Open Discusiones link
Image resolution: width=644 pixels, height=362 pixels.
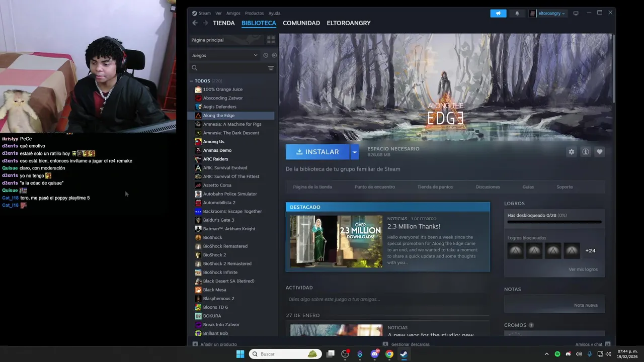point(488,187)
